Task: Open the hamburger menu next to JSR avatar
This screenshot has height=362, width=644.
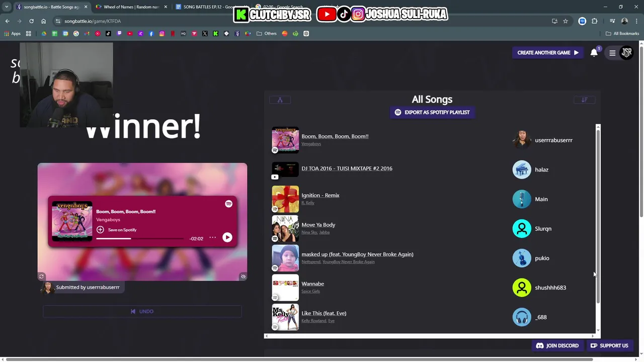Action: pos(612,53)
